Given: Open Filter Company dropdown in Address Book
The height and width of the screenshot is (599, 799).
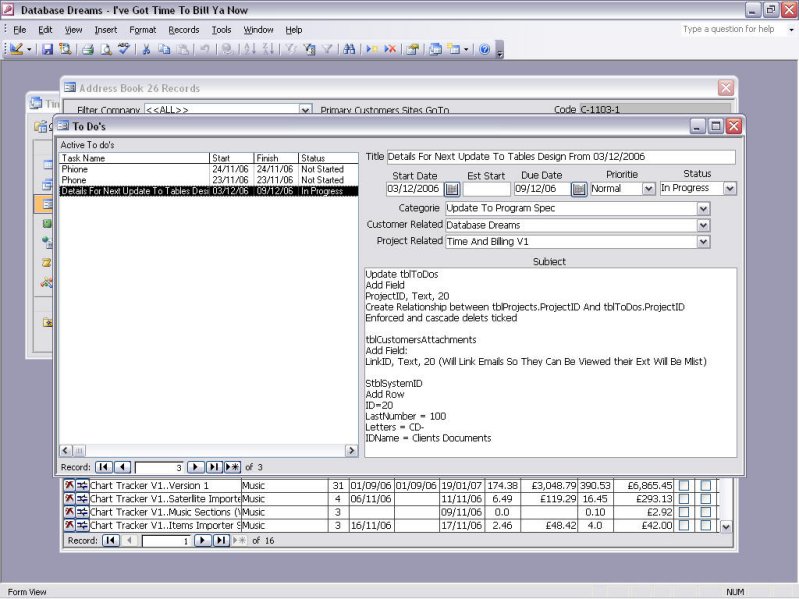Looking at the screenshot, I should 305,110.
